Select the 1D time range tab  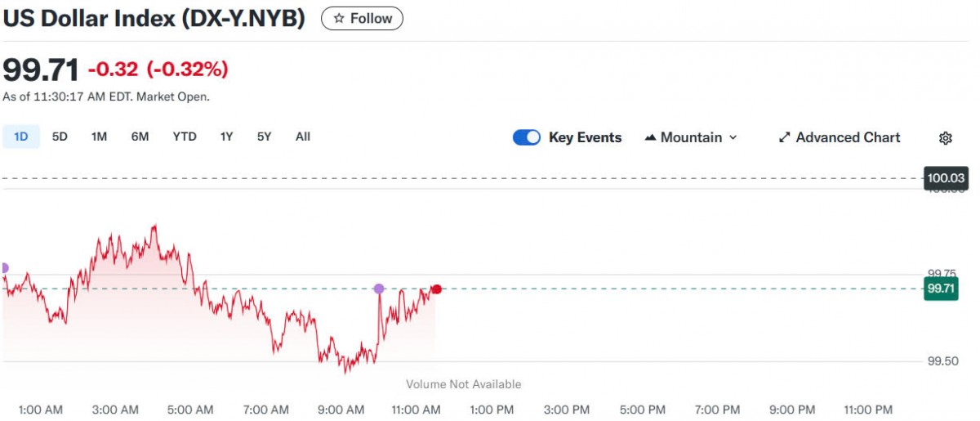(x=20, y=137)
